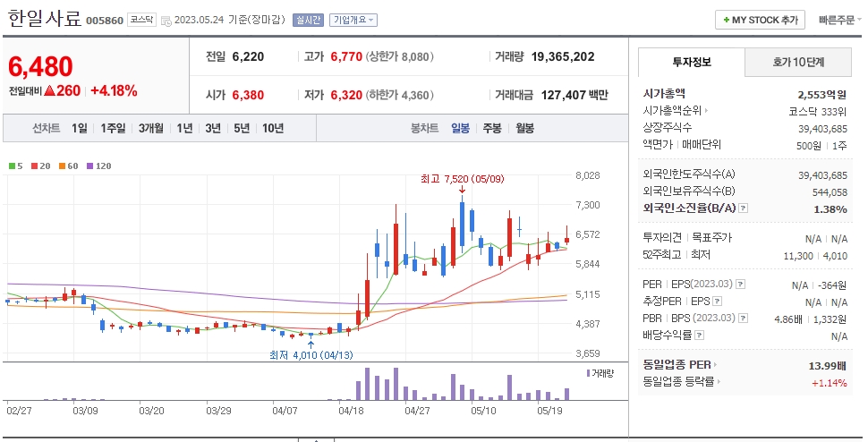This screenshot has width=868, height=442.
Task: Click the 외국인소진율 value 1.38%
Action: 830,209
